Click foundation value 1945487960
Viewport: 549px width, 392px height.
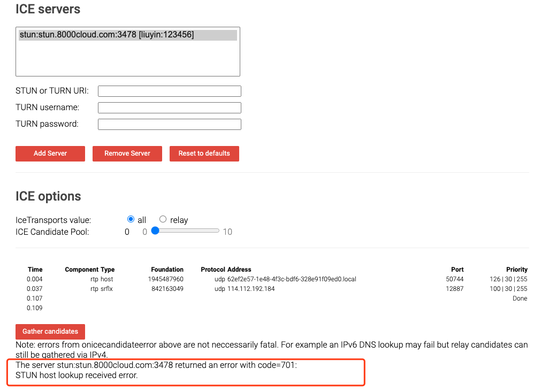[166, 279]
